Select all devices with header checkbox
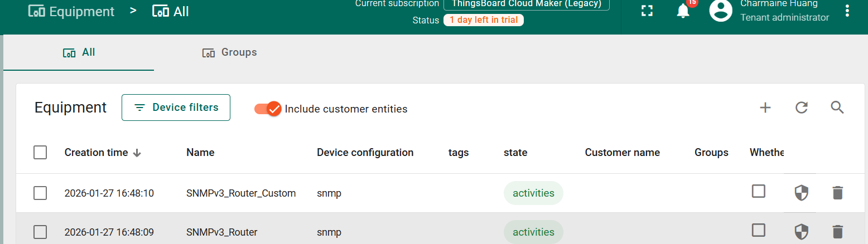 point(40,153)
